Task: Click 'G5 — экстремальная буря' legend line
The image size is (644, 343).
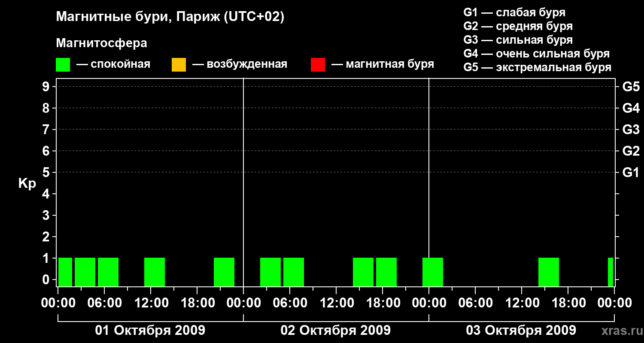Action: (x=537, y=67)
